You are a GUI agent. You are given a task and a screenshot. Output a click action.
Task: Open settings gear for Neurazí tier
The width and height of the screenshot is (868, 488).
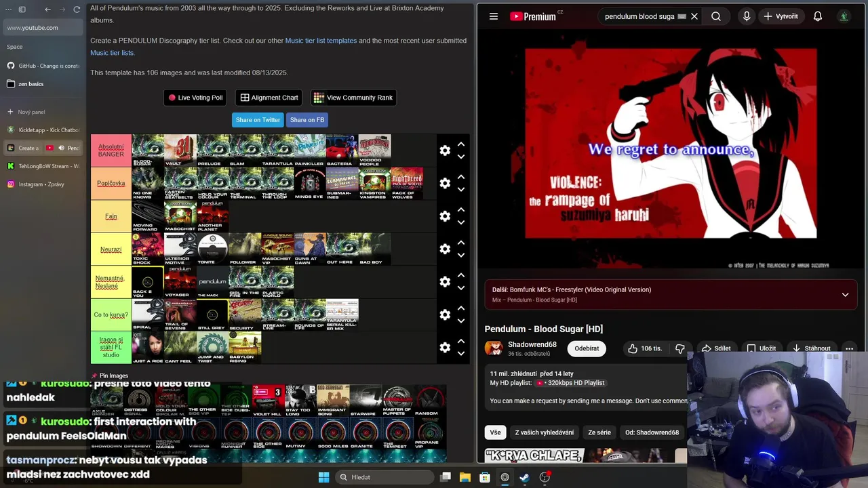pos(445,249)
